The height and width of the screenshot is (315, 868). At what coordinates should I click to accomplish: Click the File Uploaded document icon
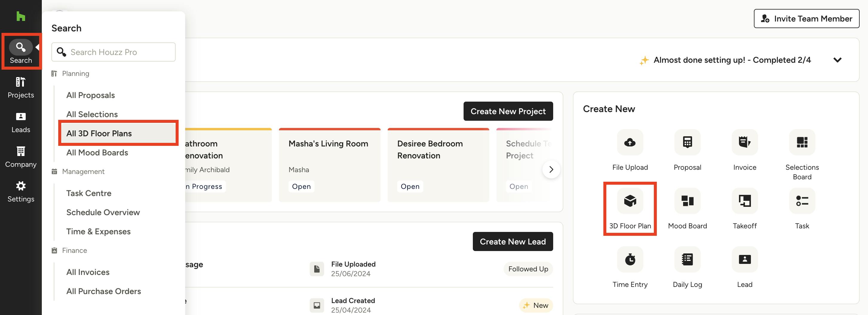click(x=317, y=269)
